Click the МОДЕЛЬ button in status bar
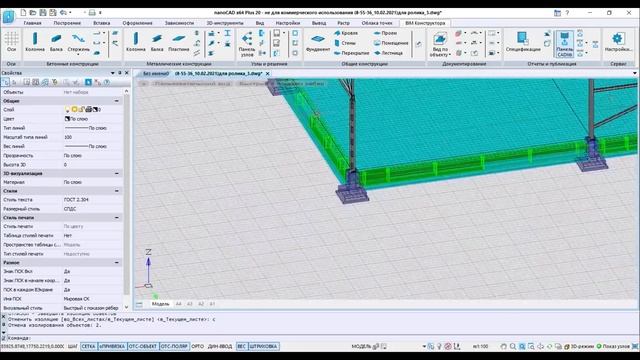 (361, 347)
